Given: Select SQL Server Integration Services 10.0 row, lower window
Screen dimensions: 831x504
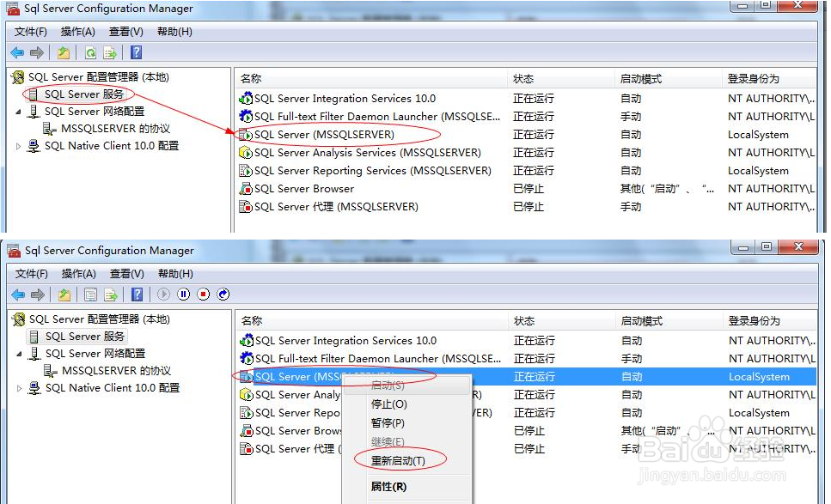Looking at the screenshot, I should (x=526, y=340).
